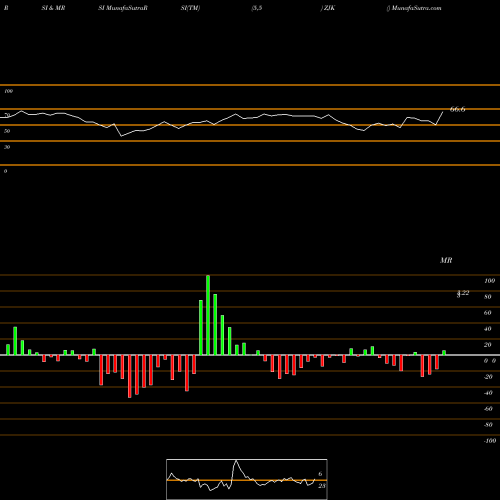Open the mini overview chart thumbnail
Viewport: 500px width, 500px height.
point(247,479)
